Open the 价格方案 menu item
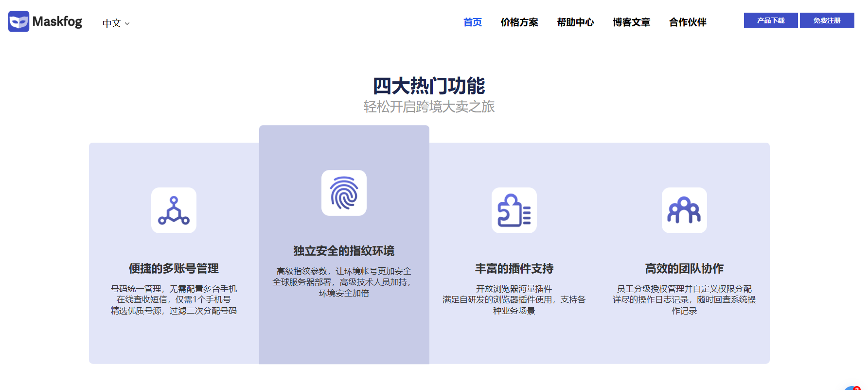 [519, 22]
